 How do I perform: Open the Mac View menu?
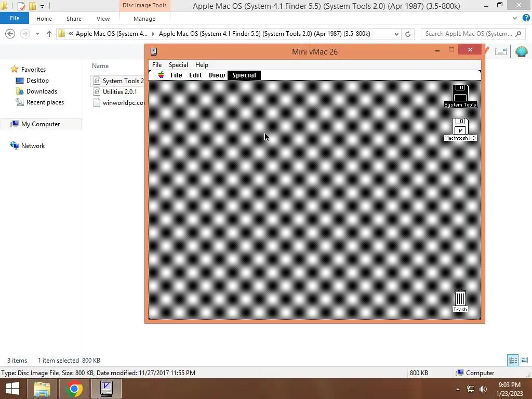tap(217, 75)
